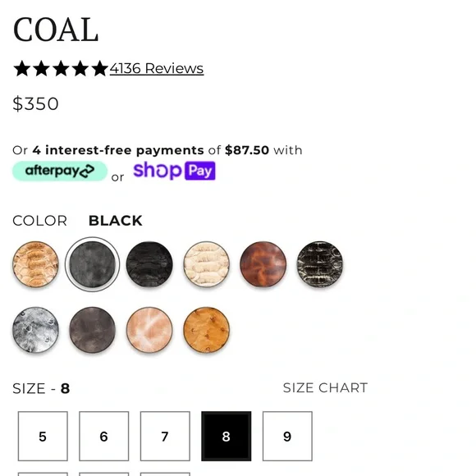
Task: Select size 5
Action: coord(43,437)
